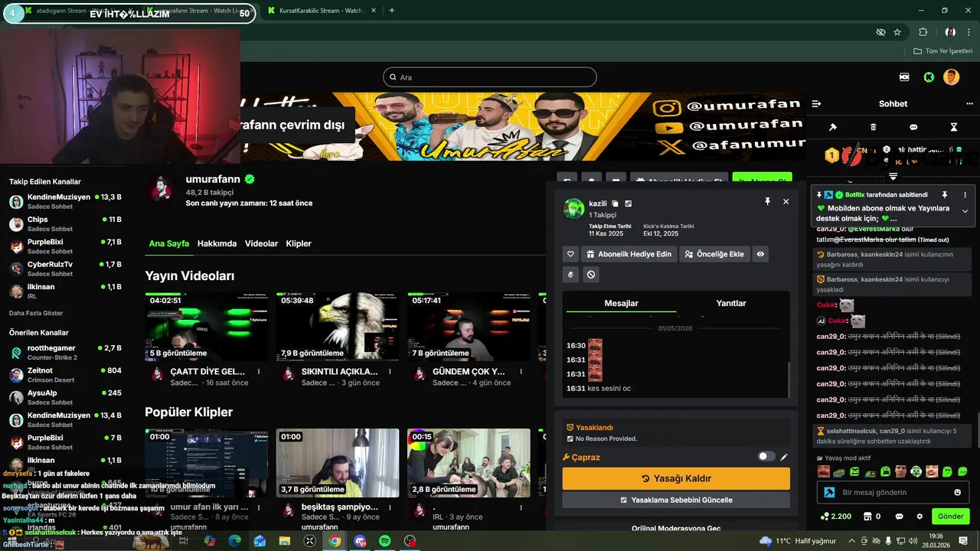Expand the pinned message with the chevron
Screen dimensions: 980x551
point(965,211)
